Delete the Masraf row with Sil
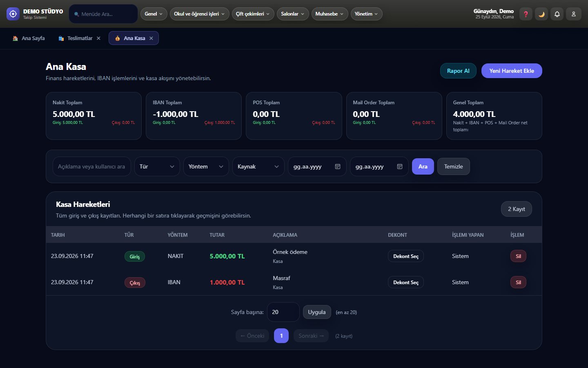588x368 pixels. tap(518, 282)
